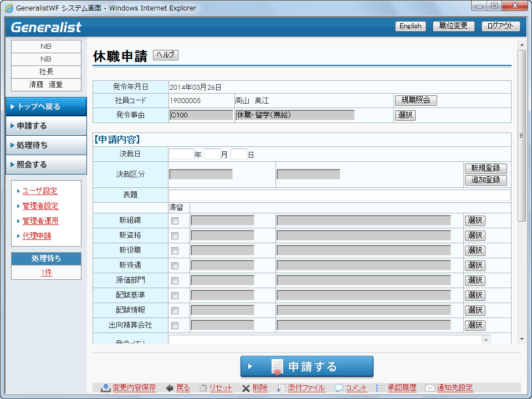The image size is (532, 399).
Task: Click the 表題 text input field
Action: pyautogui.click(x=339, y=195)
